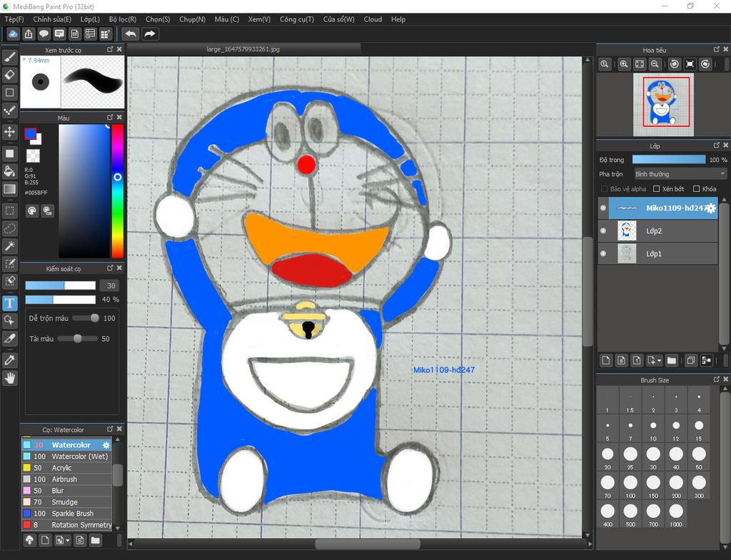Toggle the Bảo vệ alpha checkbox

[x=604, y=188]
